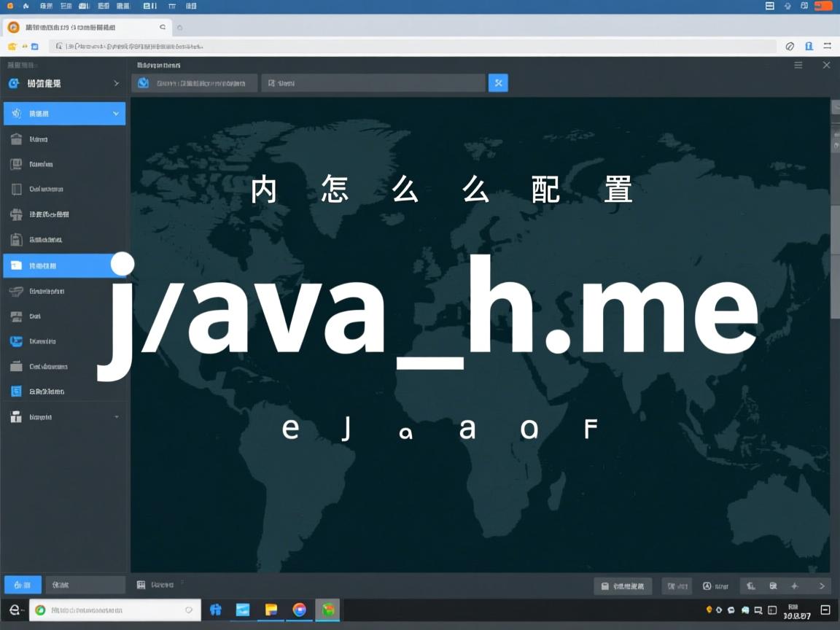Open the clipboard document icon in the sidebar
This screenshot has width=840, height=630.
pyautogui.click(x=16, y=239)
